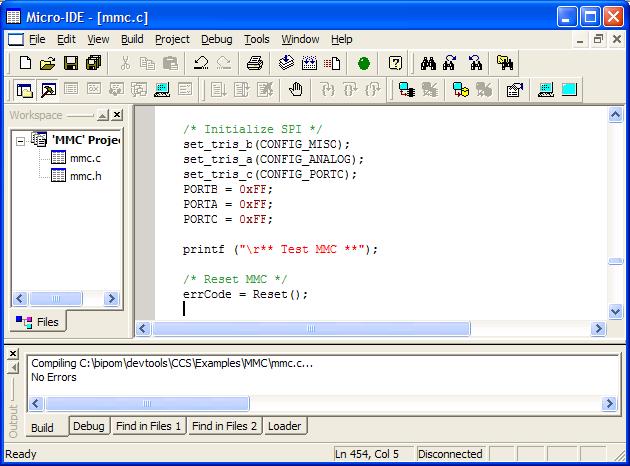Viewport: 630px width, 466px height.
Task: Click the red-grid page icon after Build
Action: 332,63
